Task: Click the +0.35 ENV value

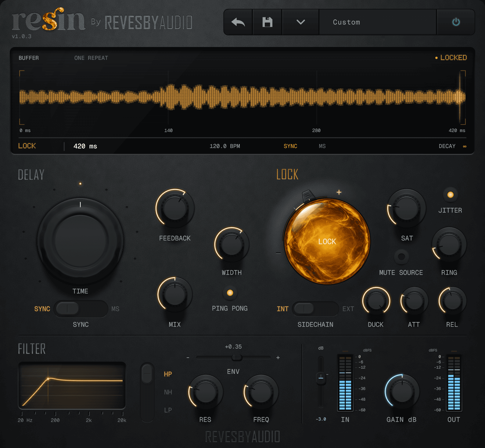Action: tap(233, 347)
